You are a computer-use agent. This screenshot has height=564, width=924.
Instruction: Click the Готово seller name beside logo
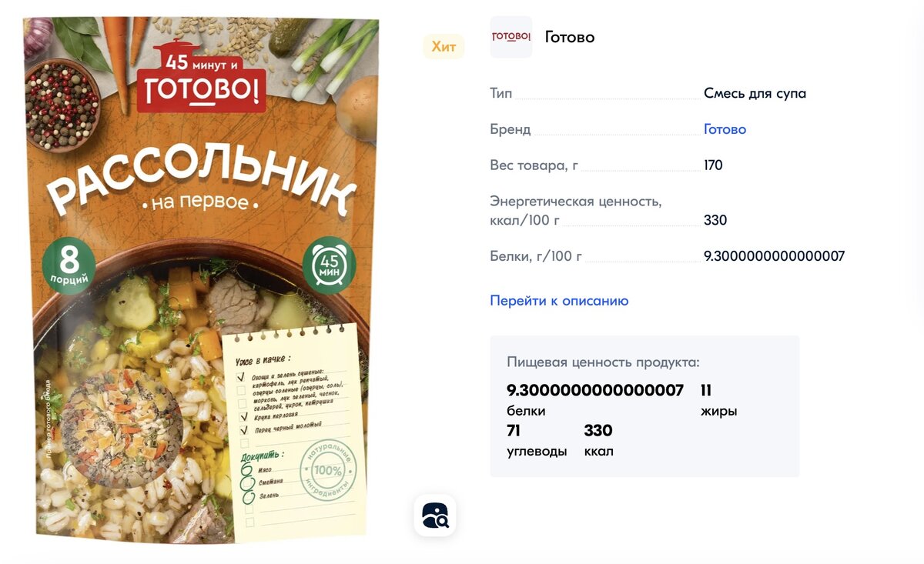[x=570, y=37]
